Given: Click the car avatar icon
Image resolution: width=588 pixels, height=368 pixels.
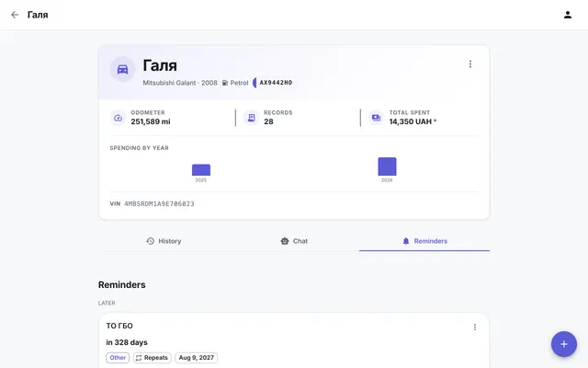Looking at the screenshot, I should 122,69.
